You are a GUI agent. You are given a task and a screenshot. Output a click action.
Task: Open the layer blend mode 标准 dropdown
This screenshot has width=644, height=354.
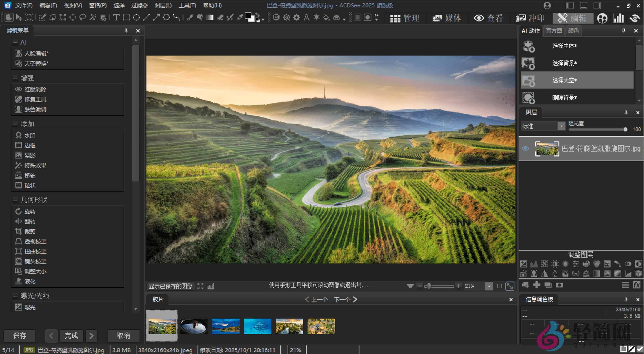click(x=561, y=126)
